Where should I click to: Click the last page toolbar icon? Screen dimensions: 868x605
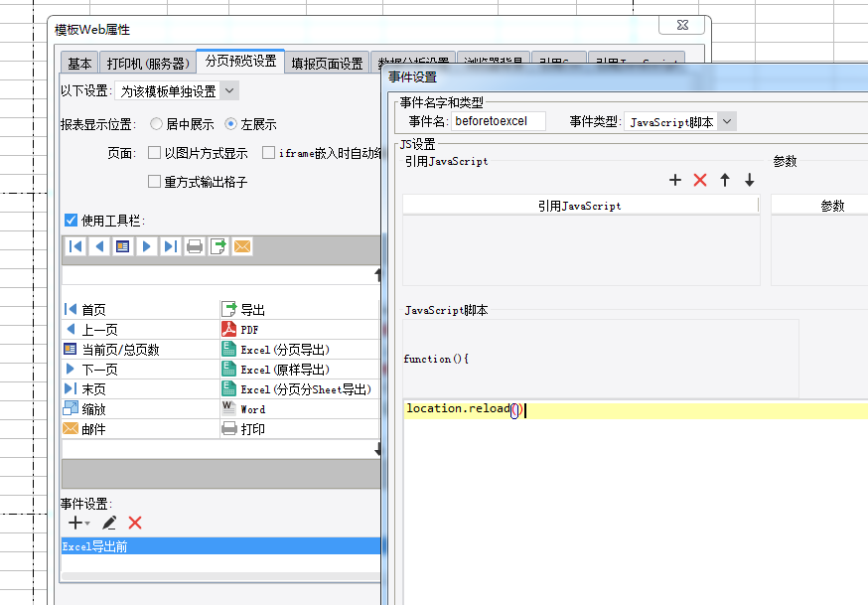[x=171, y=246]
